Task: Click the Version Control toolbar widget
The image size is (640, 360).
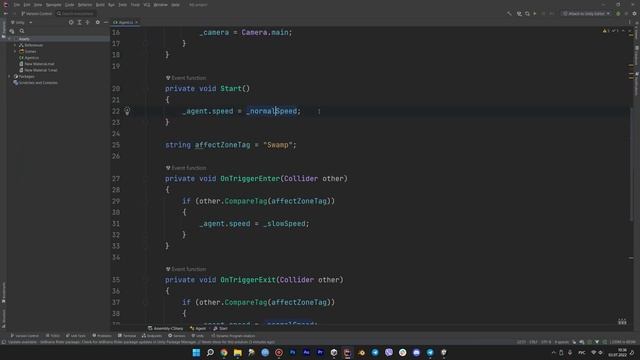Action: 37,13
